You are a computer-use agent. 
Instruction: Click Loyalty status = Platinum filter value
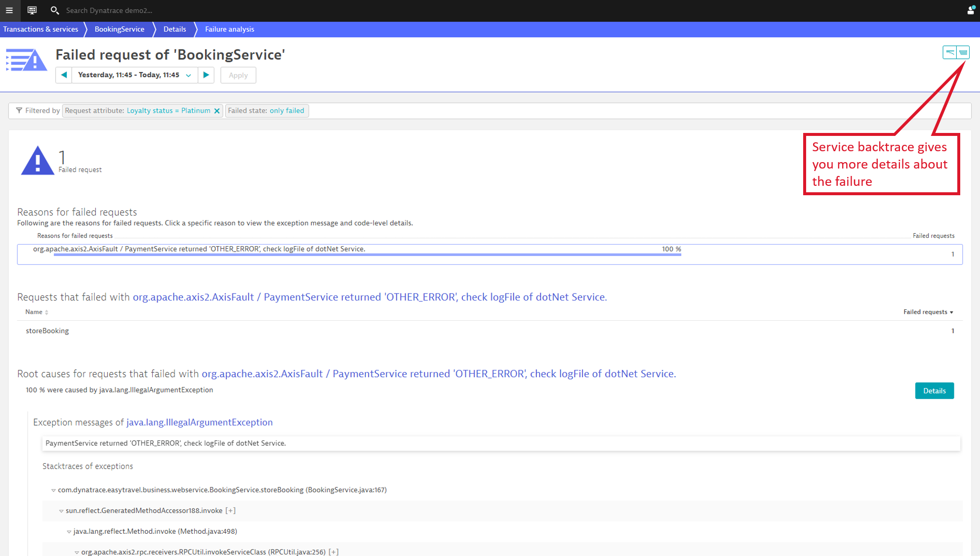tap(168, 111)
